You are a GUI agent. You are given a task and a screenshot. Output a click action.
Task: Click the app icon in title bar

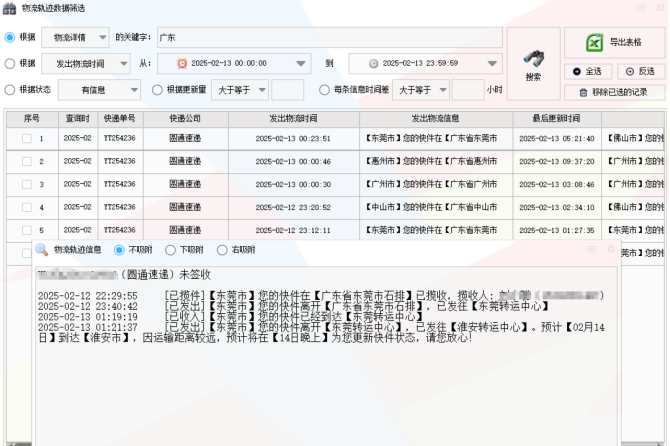pos(9,8)
